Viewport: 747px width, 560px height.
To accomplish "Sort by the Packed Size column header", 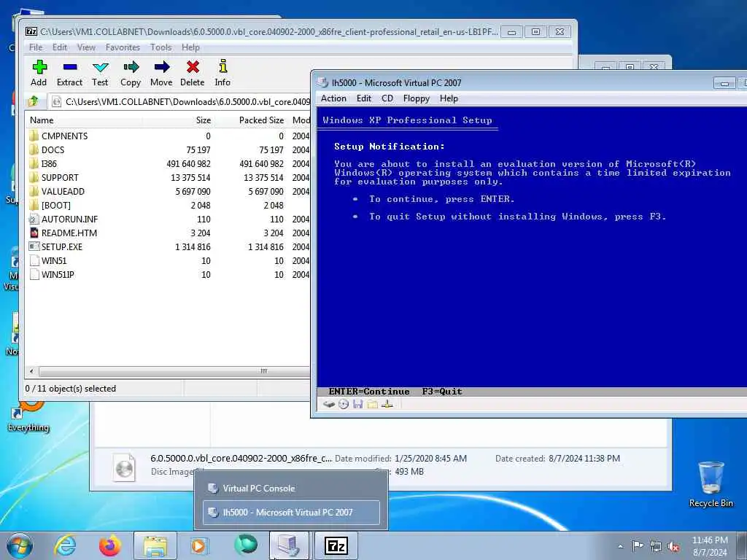I will coord(250,120).
